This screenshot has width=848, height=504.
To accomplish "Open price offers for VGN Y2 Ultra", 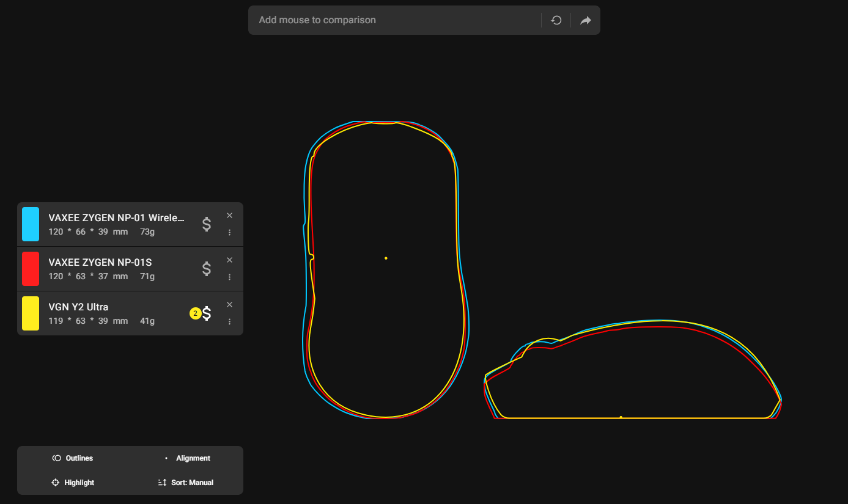I will [206, 313].
